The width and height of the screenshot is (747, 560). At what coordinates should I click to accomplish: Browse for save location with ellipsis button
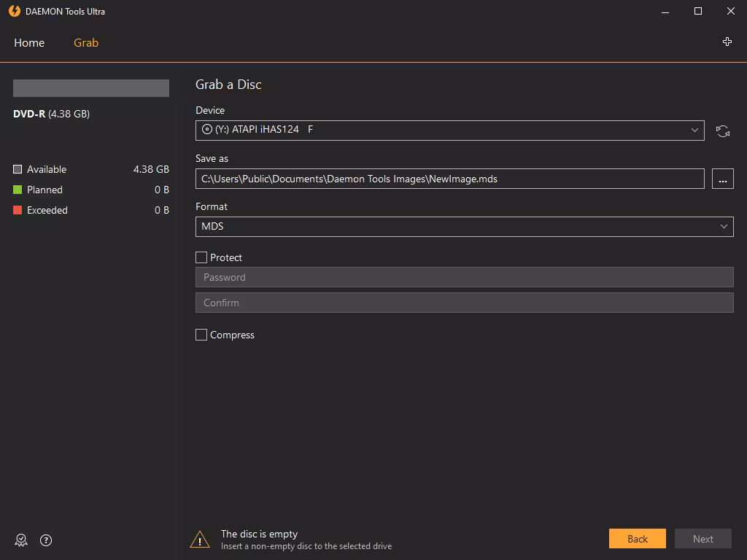click(x=722, y=179)
